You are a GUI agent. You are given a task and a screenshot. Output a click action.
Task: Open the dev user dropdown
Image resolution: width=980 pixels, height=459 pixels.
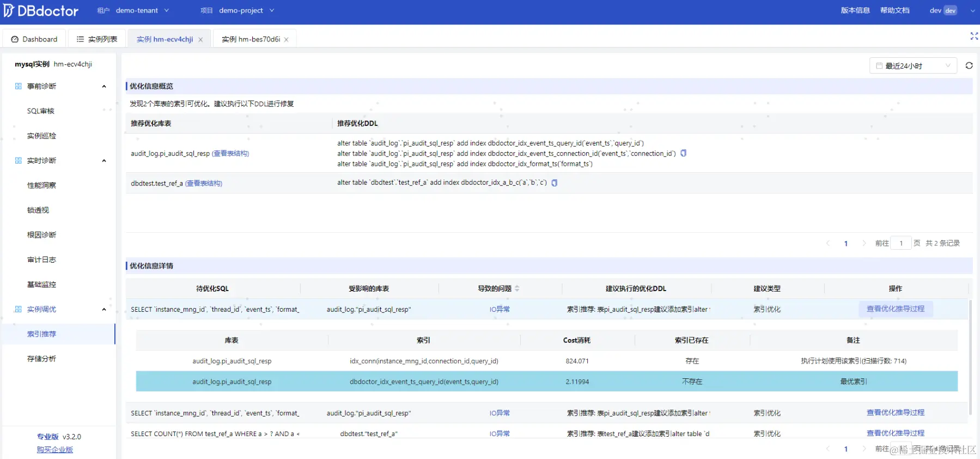pyautogui.click(x=952, y=10)
